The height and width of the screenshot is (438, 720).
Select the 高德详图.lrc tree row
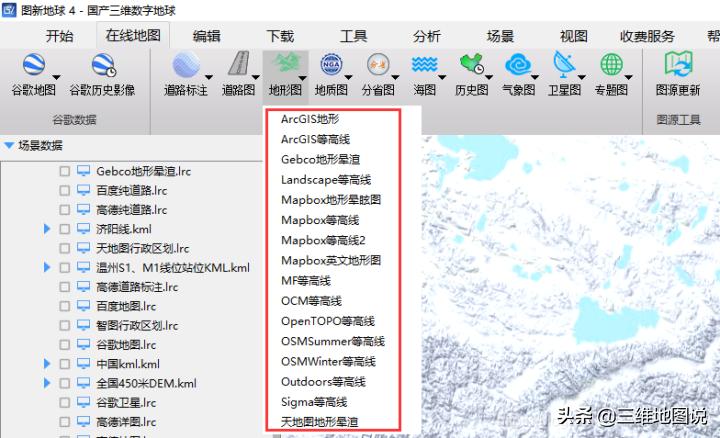pyautogui.click(x=126, y=421)
